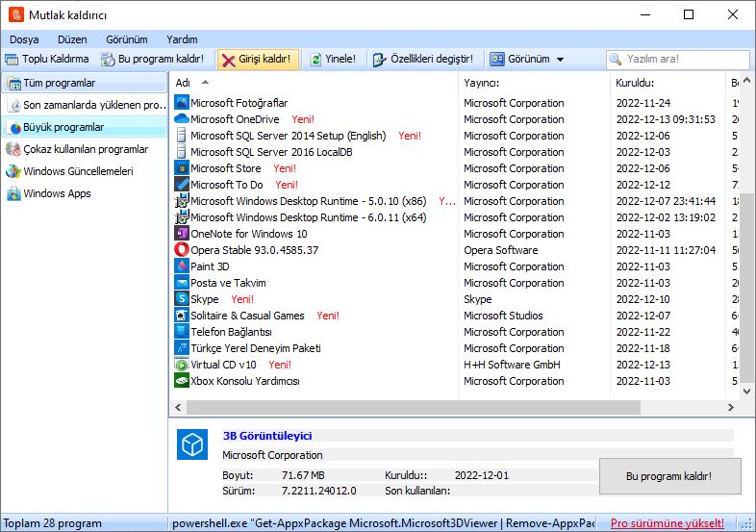
Task: Click the Microsoft OneDrive cloud icon
Action: [x=181, y=119]
